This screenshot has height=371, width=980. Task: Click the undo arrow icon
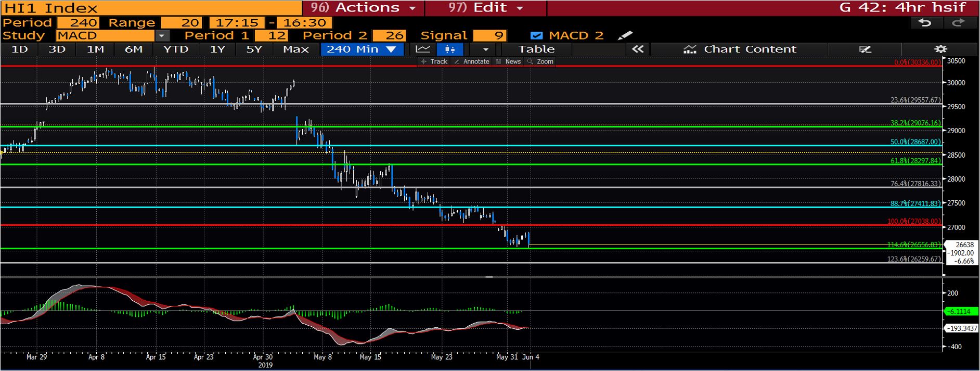tap(925, 23)
